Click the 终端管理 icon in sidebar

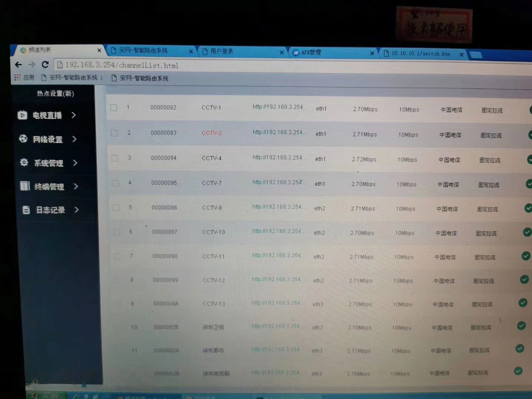point(25,186)
